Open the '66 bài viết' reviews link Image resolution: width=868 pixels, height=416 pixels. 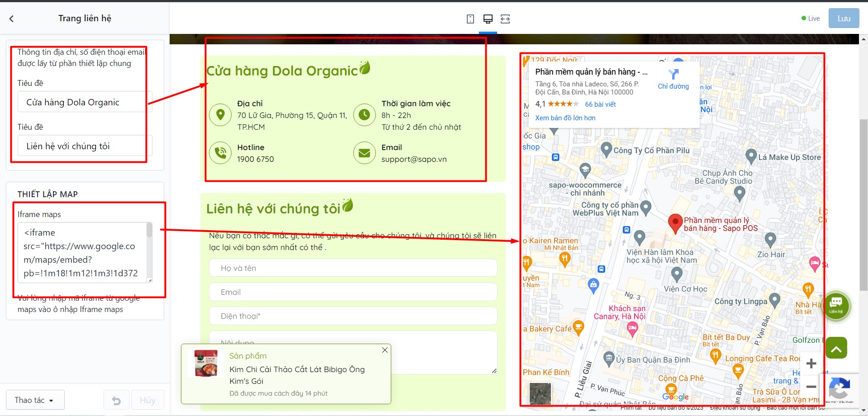[x=600, y=104]
